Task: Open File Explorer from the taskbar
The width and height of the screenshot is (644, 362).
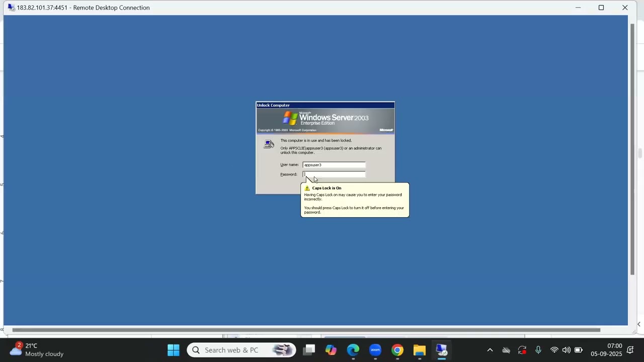Action: (x=420, y=350)
